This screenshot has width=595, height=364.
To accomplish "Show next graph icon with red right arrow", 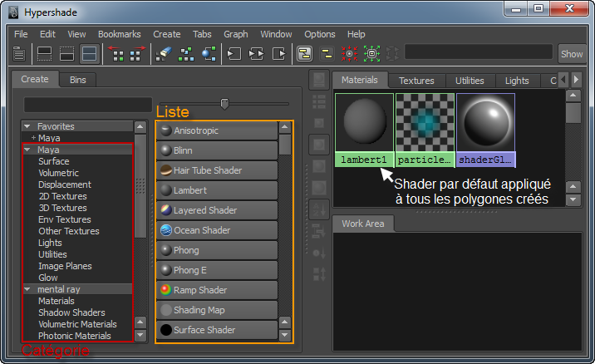I will pyautogui.click(x=136, y=53).
